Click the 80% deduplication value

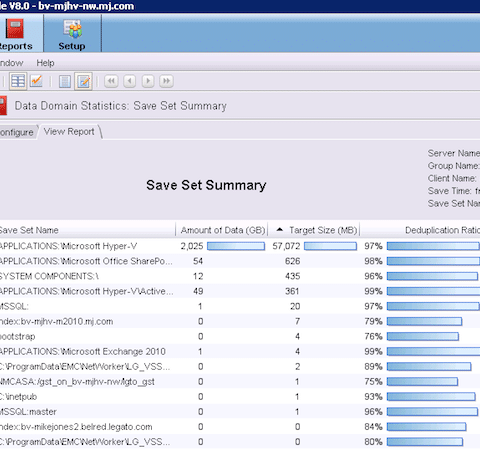click(x=373, y=442)
